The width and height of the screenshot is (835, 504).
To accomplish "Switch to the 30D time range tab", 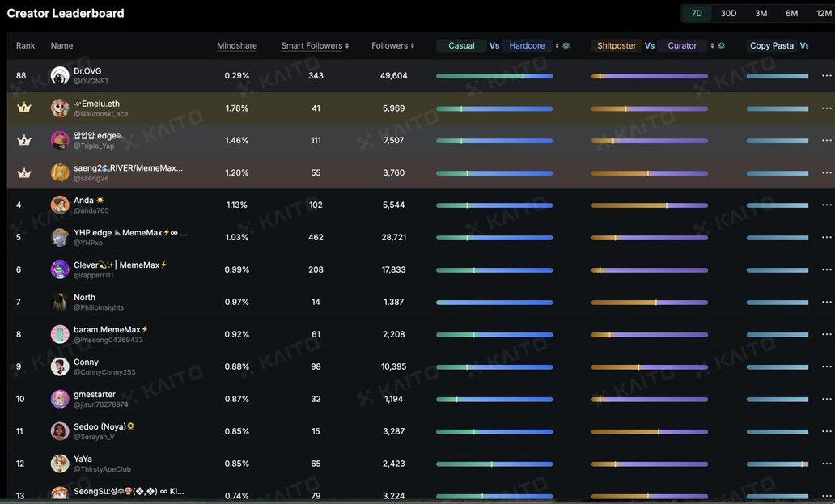I will (x=728, y=13).
